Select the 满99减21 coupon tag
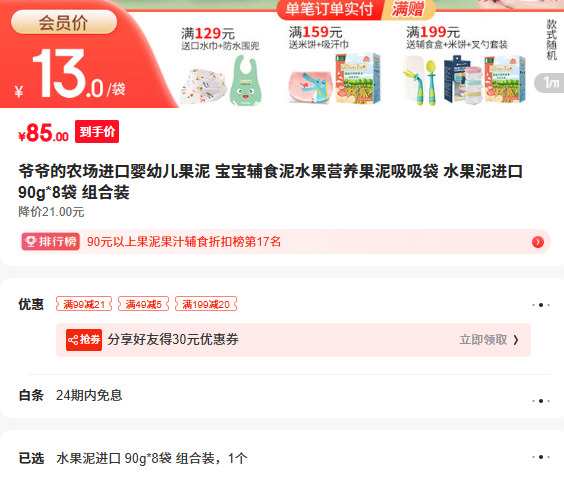 click(x=84, y=304)
